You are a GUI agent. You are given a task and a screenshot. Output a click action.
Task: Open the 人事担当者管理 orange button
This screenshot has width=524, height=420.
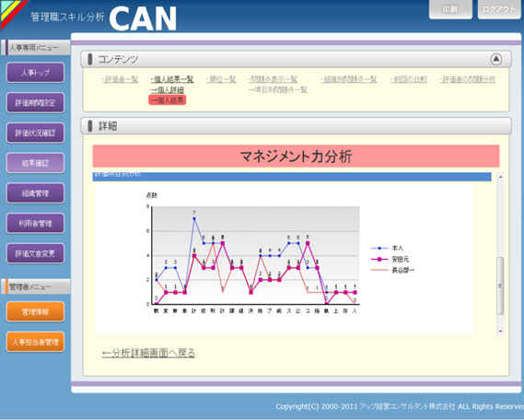tap(35, 342)
